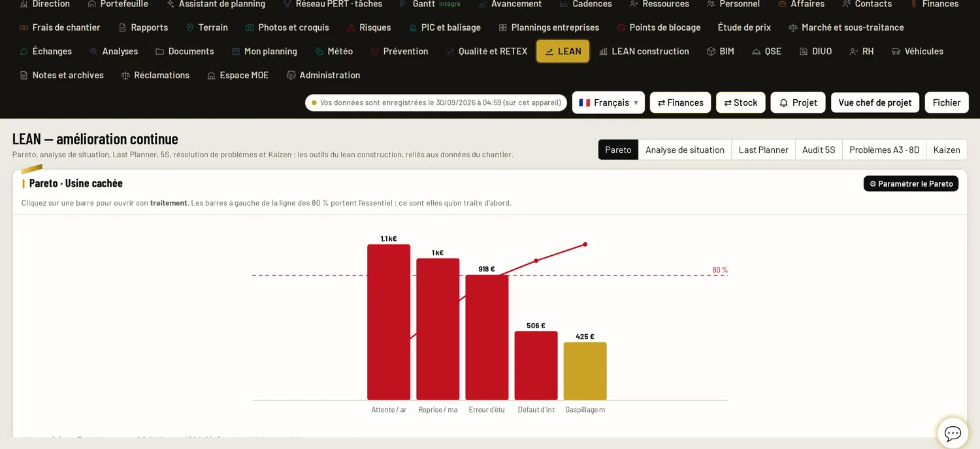Click the Terrain map pin icon

[x=190, y=27]
